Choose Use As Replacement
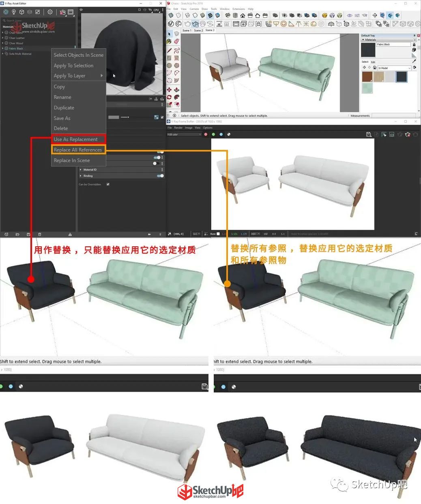This screenshot has width=421, height=504. [x=78, y=139]
